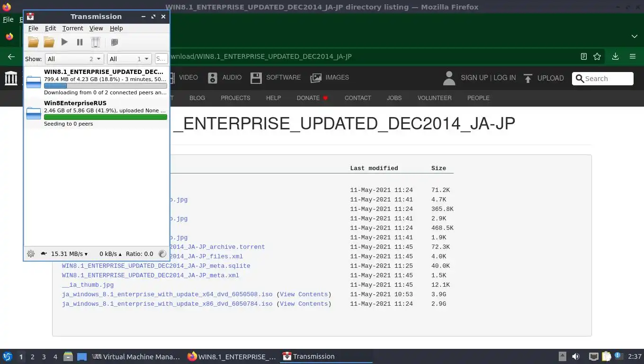
Task: Open Transmission Edit menu
Action: pos(50,28)
